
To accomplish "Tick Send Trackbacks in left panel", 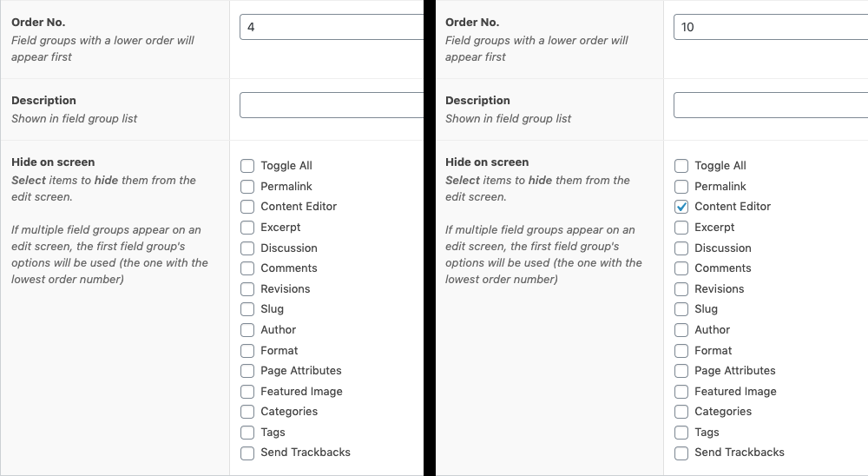I will pyautogui.click(x=247, y=453).
